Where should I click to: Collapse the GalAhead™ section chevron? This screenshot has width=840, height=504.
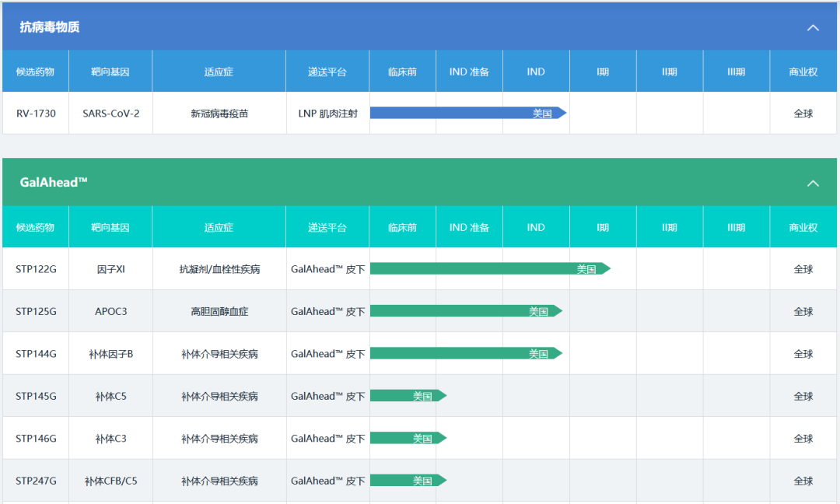click(813, 184)
